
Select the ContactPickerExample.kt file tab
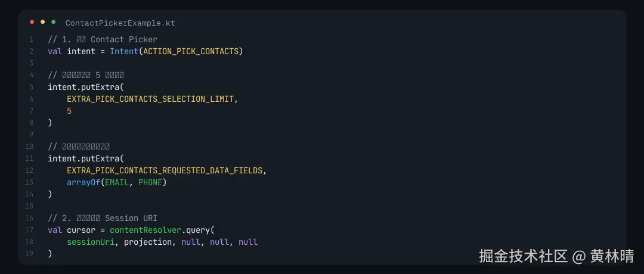click(x=120, y=23)
